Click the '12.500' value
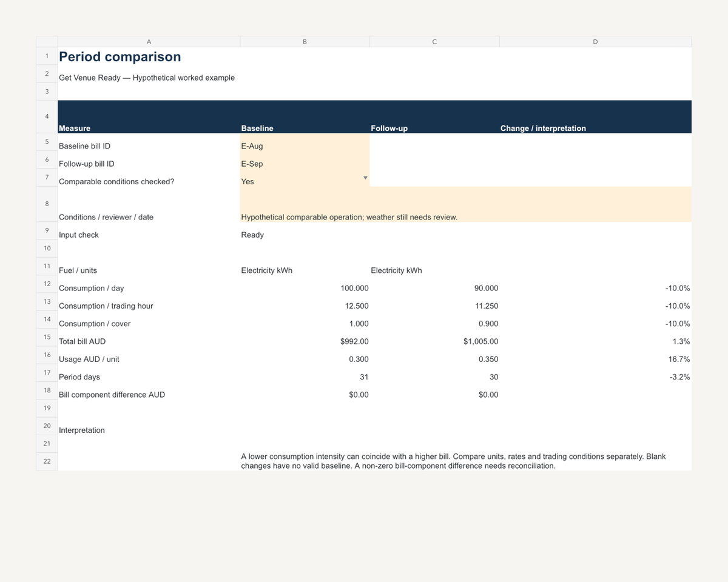The image size is (728, 582). [357, 306]
